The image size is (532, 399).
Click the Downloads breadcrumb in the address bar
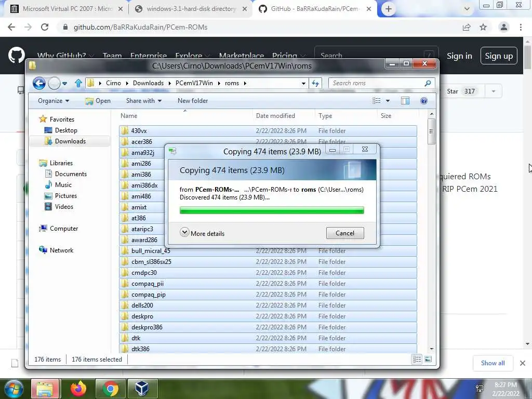point(148,83)
